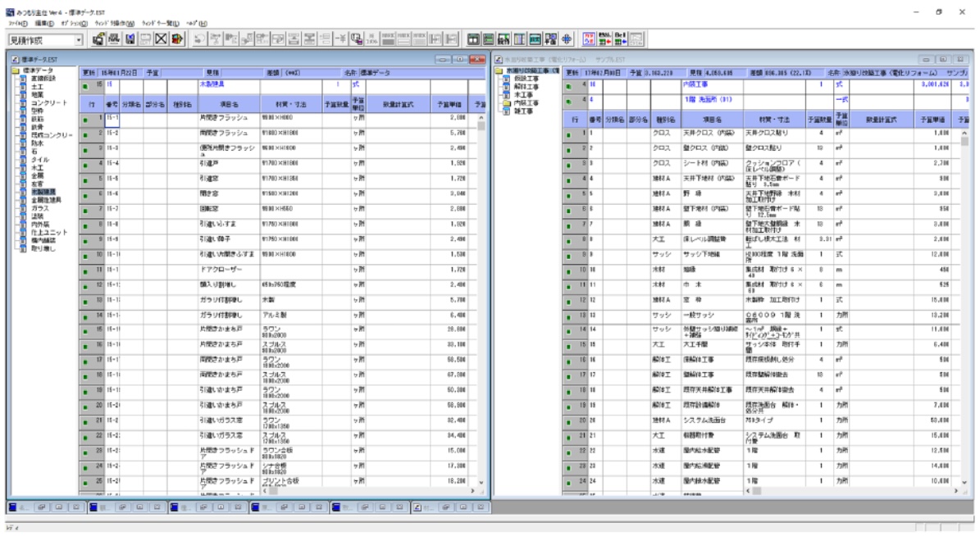This screenshot has width=980, height=536.
Task: Click the open-folder file icon in toolbar
Action: 98,39
